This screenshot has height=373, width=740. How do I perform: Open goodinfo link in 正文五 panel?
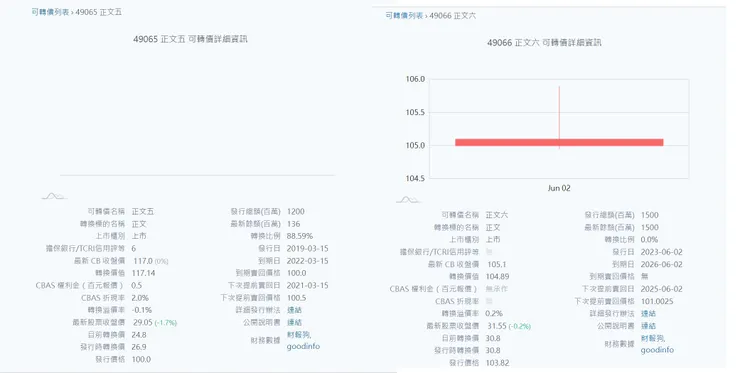point(303,347)
